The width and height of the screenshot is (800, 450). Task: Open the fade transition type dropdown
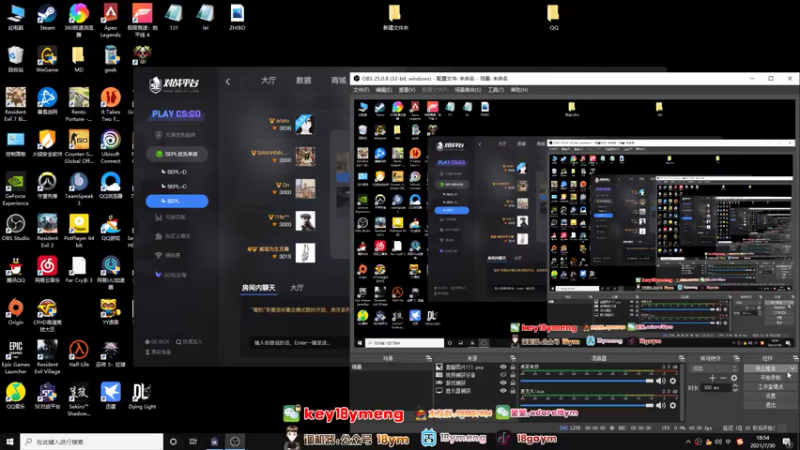click(714, 368)
